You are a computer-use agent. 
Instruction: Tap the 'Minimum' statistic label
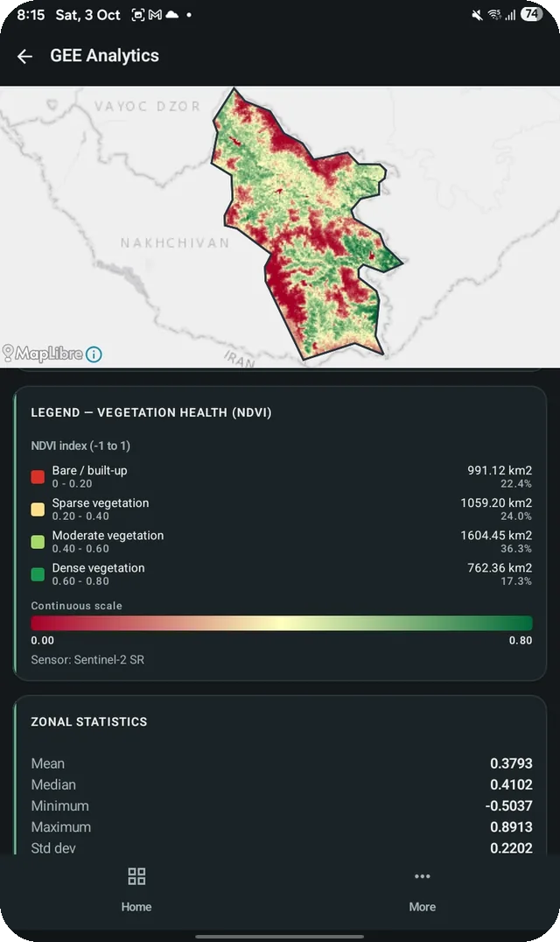[60, 805]
